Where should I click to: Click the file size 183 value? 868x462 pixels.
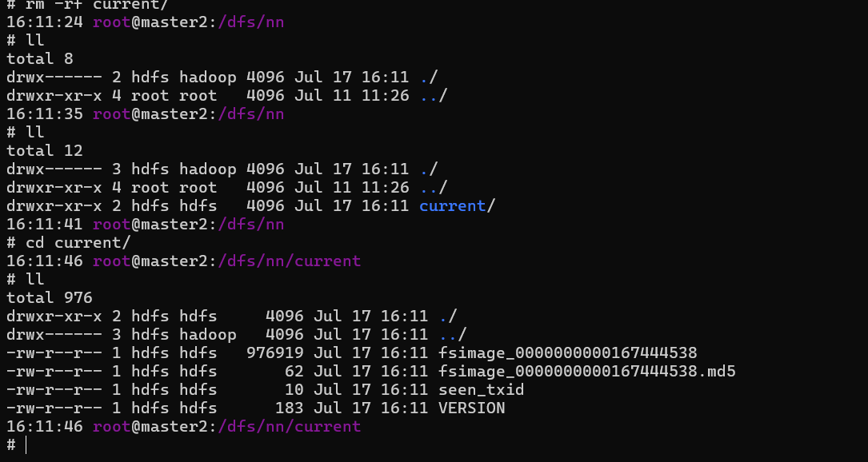click(x=289, y=408)
